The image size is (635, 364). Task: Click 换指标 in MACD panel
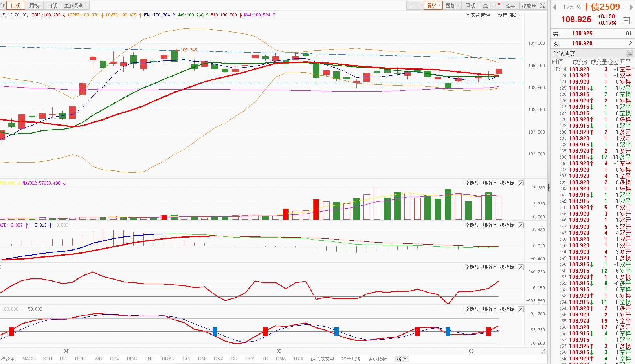tap(507, 225)
